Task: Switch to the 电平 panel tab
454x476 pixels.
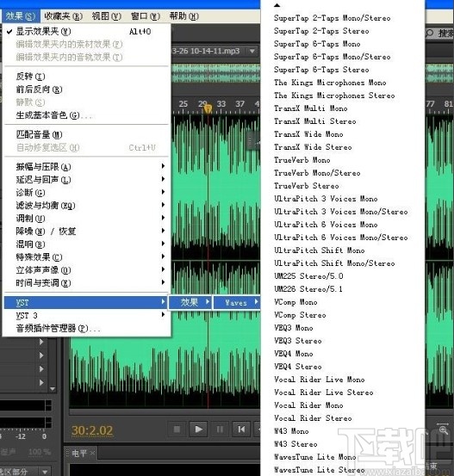Action: (x=79, y=454)
